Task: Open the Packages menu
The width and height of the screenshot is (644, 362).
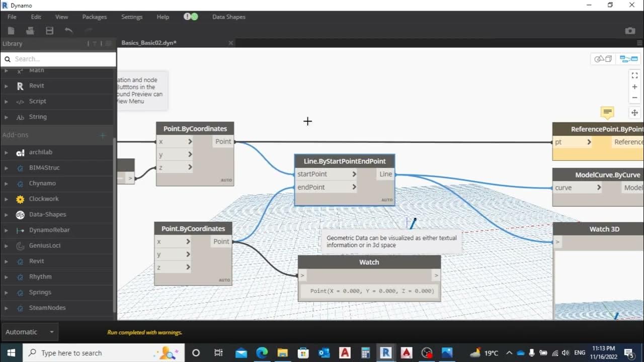Action: coord(95,17)
